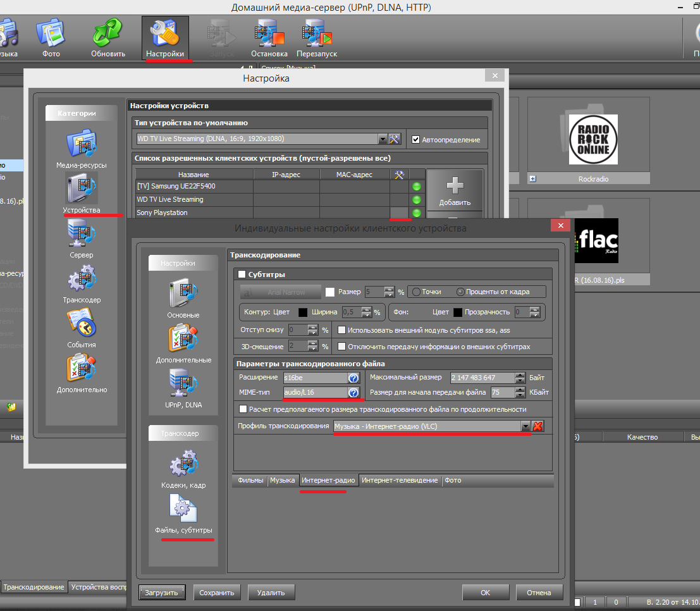
Task: Select the Сервер category
Action: coord(81,239)
